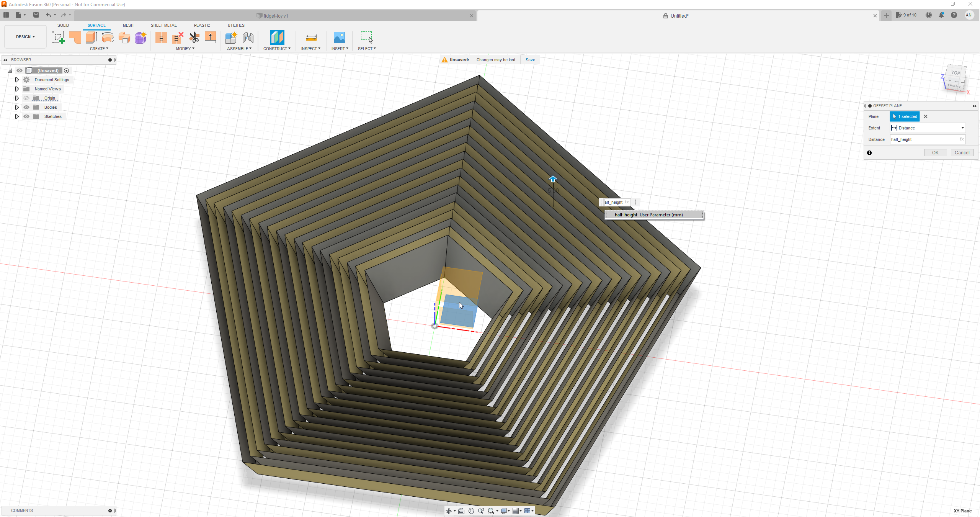Expand the Document Settings tree item
Viewport: 980px width, 517px height.
[17, 79]
